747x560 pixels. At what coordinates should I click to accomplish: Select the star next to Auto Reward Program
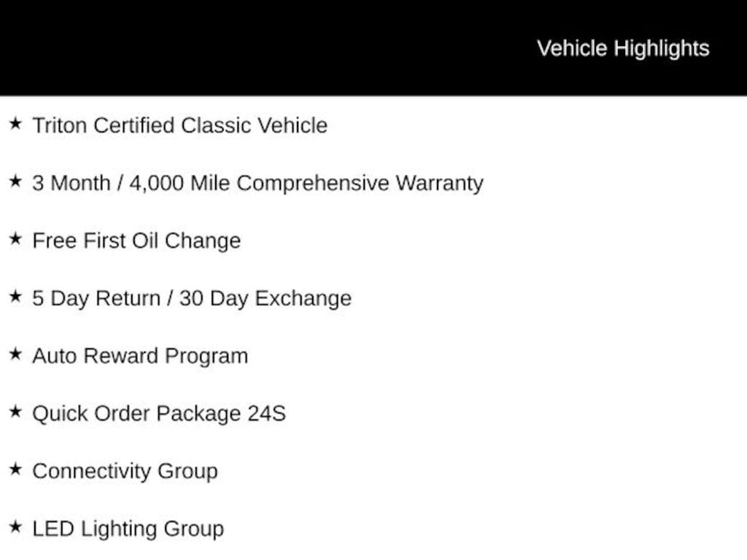15,354
